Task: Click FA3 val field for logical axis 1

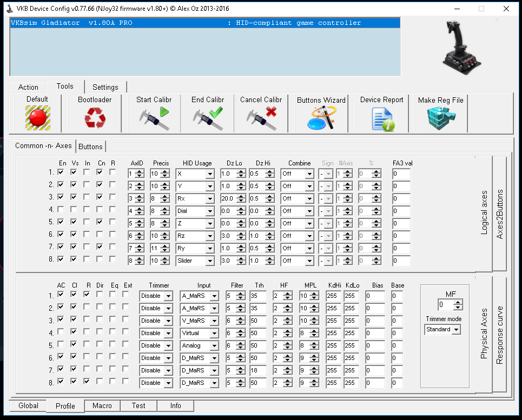Action: (x=401, y=174)
